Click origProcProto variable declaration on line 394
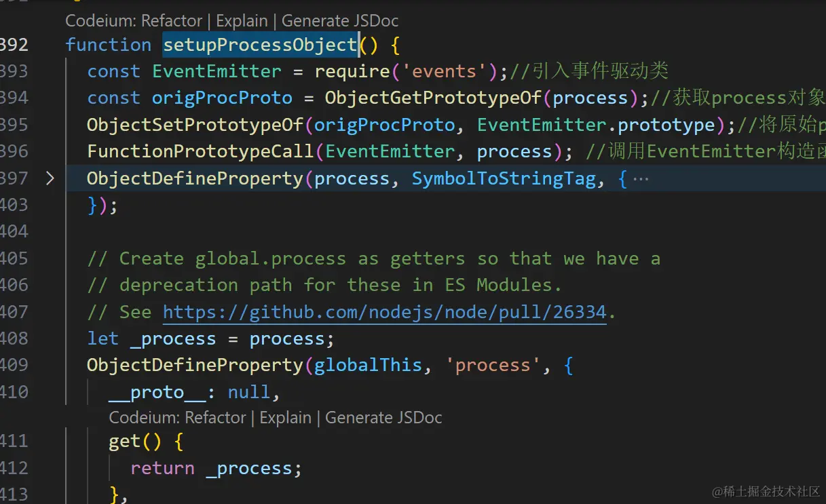Viewport: 826px width, 504px height. point(222,98)
